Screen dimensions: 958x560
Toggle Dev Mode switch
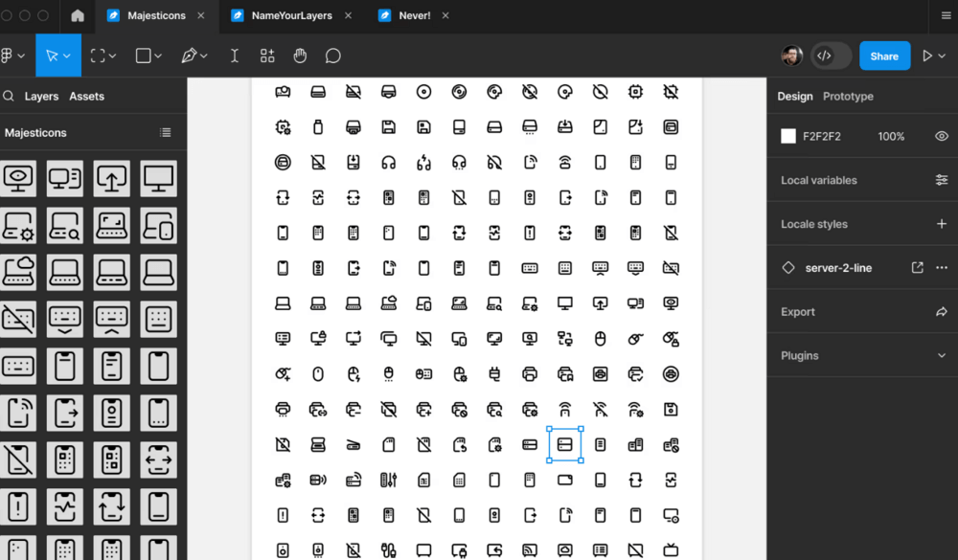point(831,56)
